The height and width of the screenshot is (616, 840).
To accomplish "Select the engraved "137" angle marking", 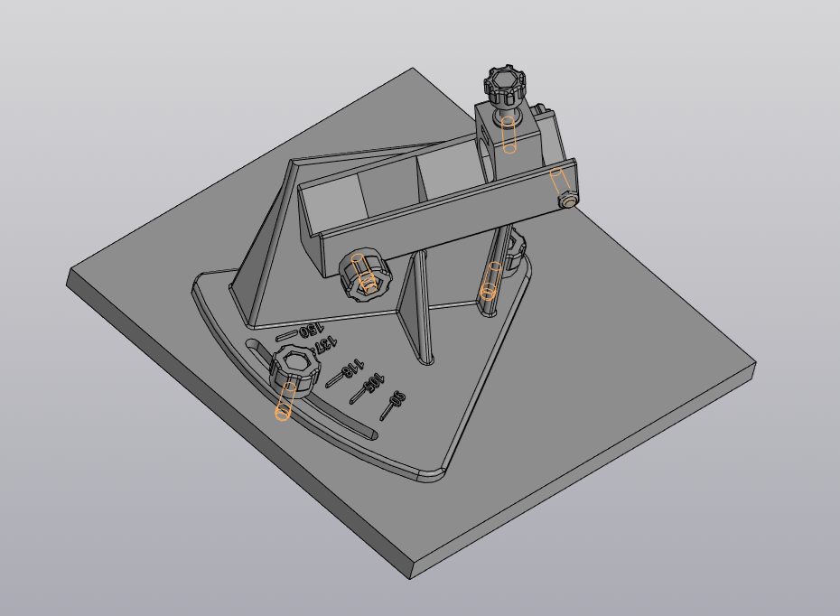I will click(324, 344).
